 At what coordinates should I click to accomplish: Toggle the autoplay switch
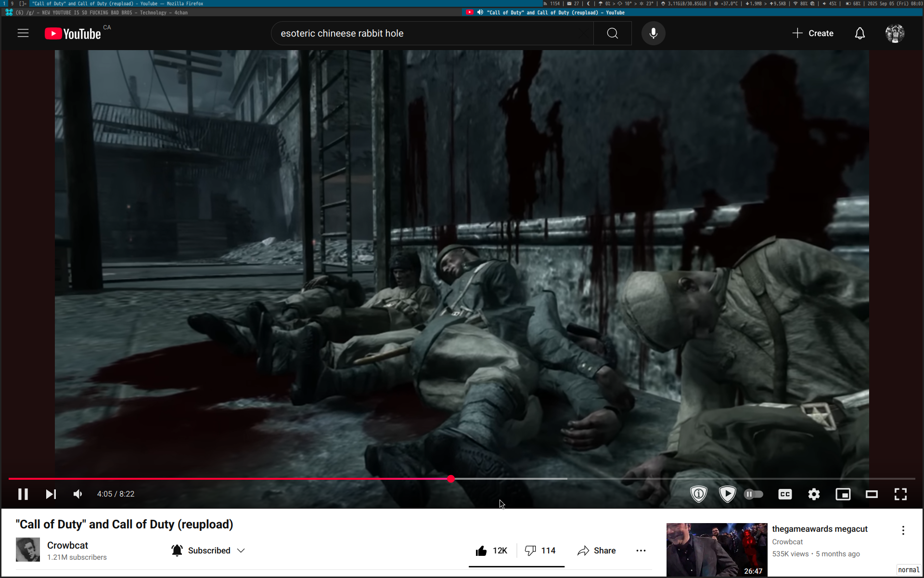click(x=753, y=494)
